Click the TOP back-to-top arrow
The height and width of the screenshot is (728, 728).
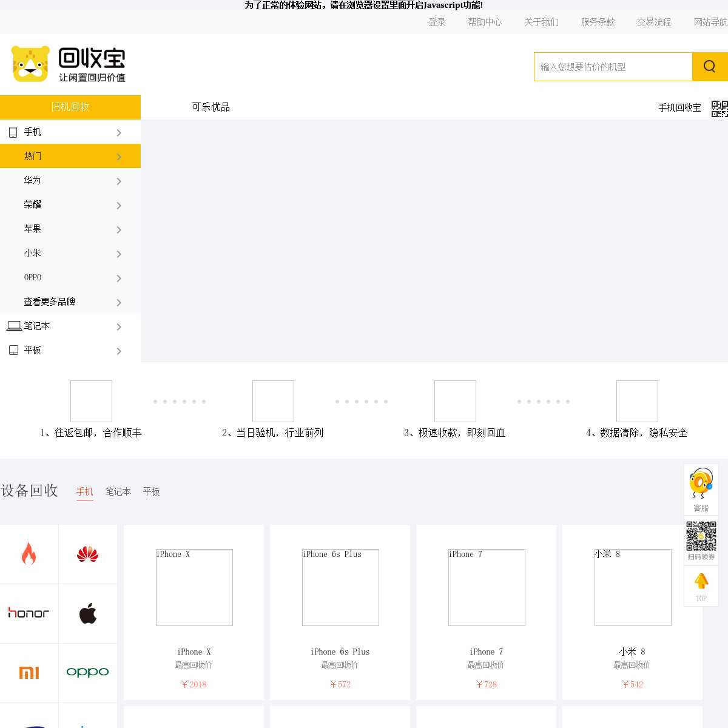pyautogui.click(x=701, y=586)
